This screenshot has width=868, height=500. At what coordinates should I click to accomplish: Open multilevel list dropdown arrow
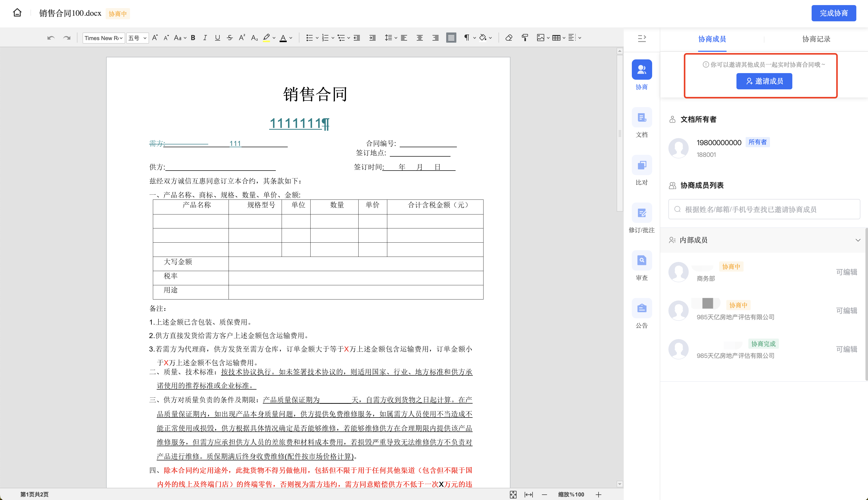(349, 38)
